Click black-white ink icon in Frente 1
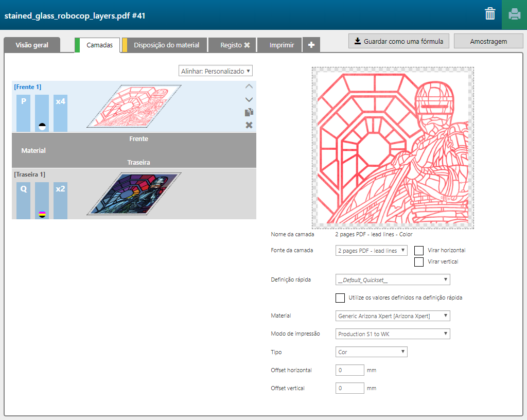 coord(42,127)
